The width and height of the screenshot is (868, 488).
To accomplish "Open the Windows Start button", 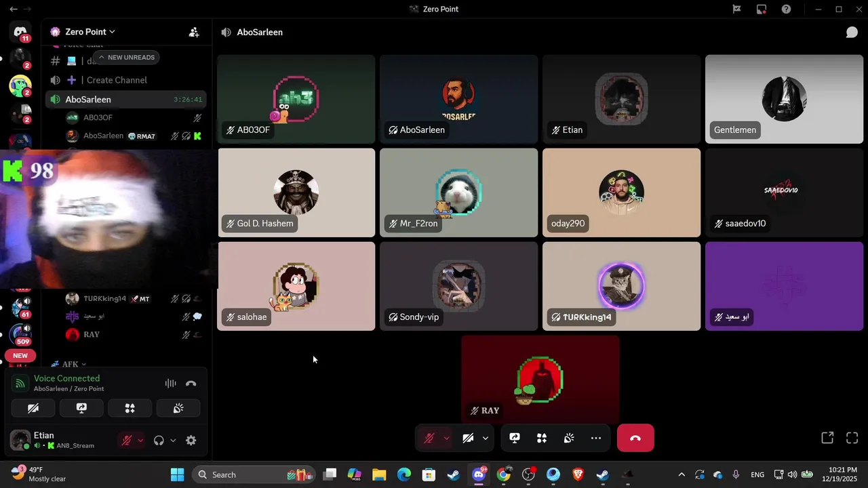I will 177,474.
